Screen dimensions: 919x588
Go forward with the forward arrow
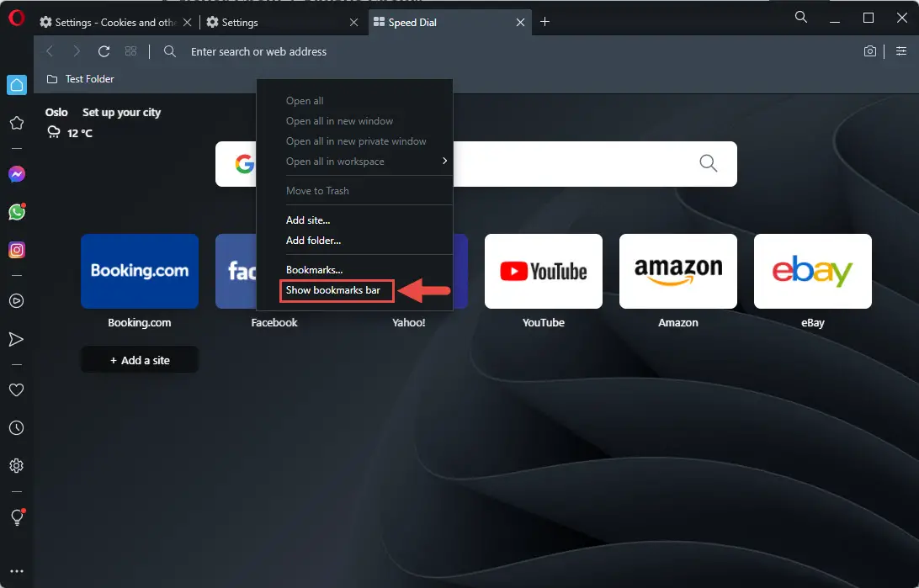[77, 51]
